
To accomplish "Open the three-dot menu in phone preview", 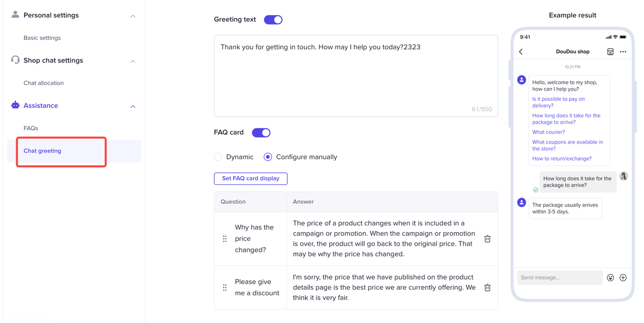I will pos(623,51).
